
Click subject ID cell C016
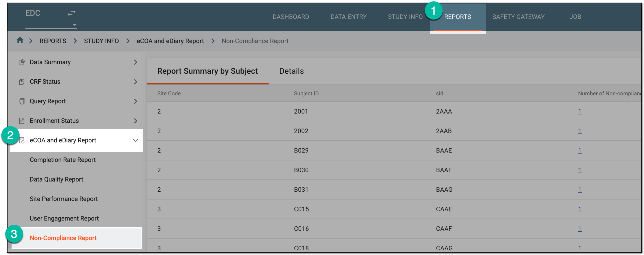pos(301,229)
